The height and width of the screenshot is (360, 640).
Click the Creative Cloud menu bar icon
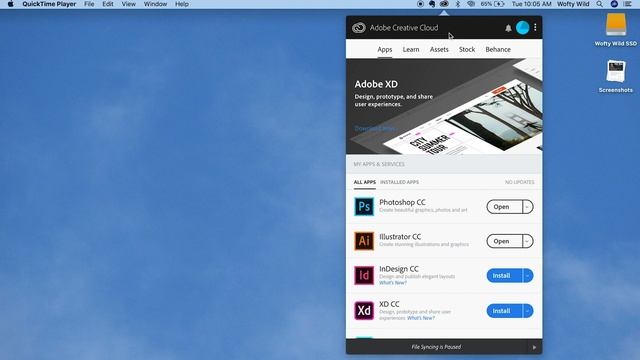[x=444, y=4]
